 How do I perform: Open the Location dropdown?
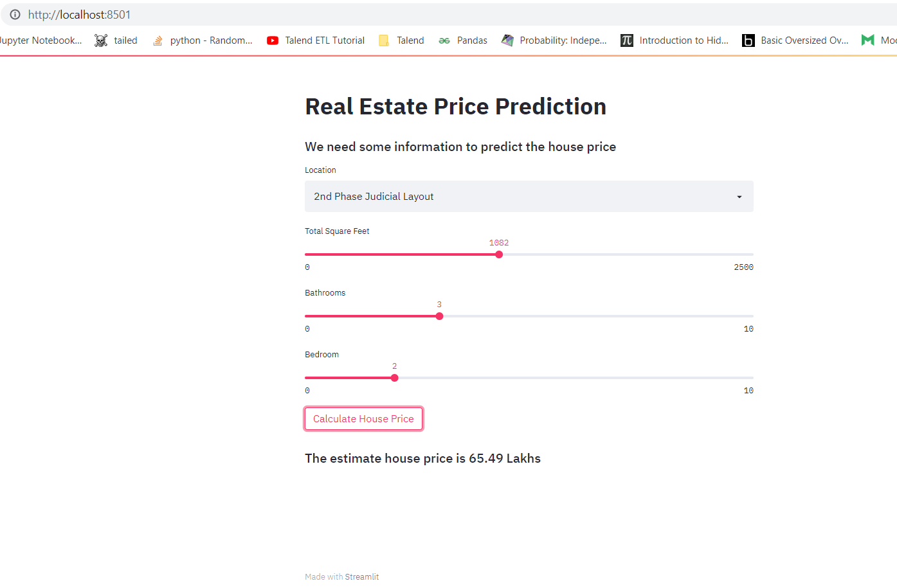pyautogui.click(x=529, y=196)
